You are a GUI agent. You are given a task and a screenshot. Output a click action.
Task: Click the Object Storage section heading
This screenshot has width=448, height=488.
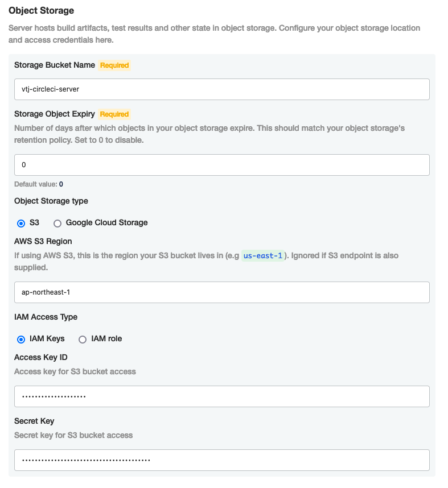[41, 11]
